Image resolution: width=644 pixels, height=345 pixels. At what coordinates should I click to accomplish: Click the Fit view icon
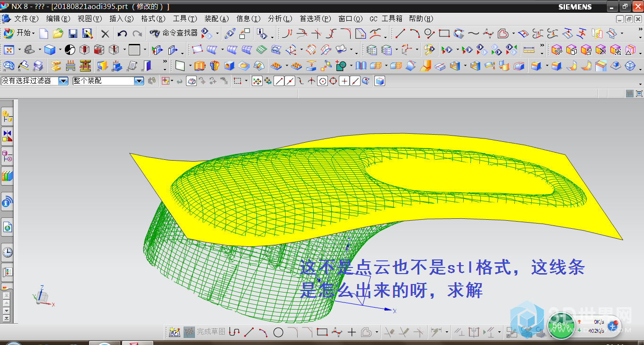pyautogui.click(x=9, y=50)
